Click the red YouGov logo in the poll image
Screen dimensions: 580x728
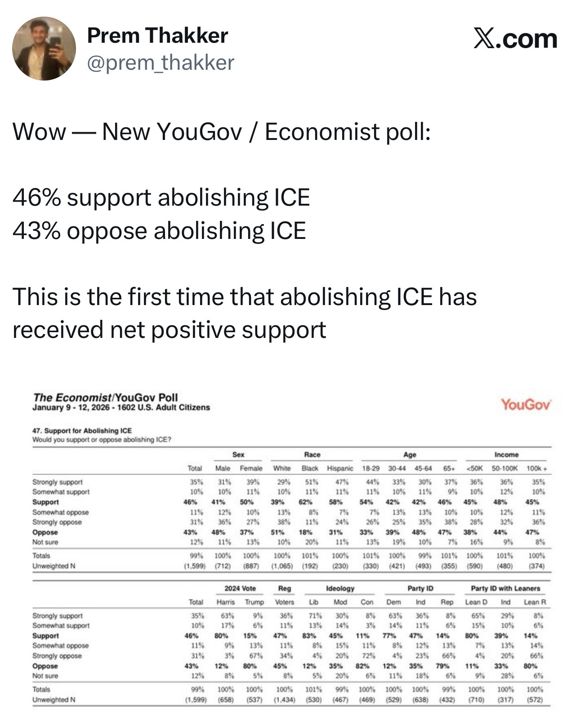[526, 404]
